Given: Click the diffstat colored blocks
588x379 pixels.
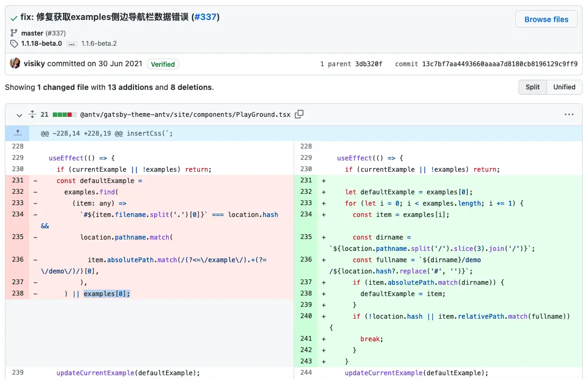Looking at the screenshot, I should [65, 115].
